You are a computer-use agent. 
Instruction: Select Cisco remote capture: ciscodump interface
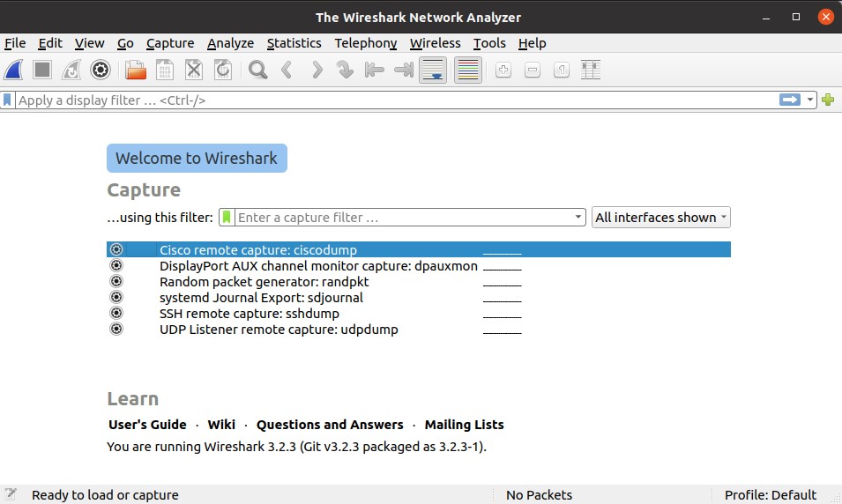click(419, 249)
